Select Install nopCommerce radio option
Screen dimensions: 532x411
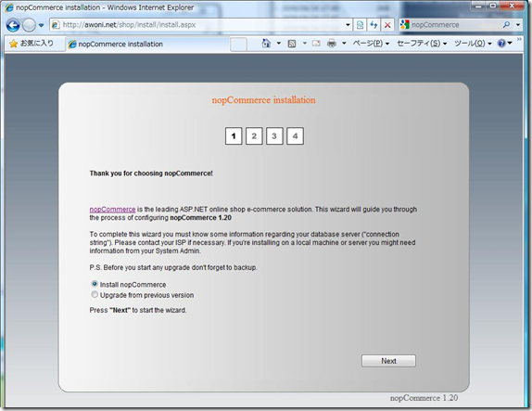95,284
